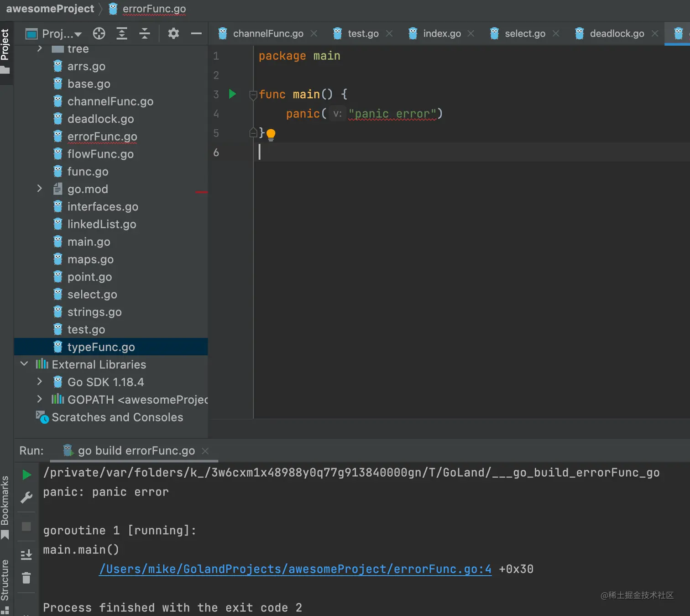This screenshot has width=690, height=616.
Task: Open Project panel settings gear
Action: pyautogui.click(x=173, y=33)
